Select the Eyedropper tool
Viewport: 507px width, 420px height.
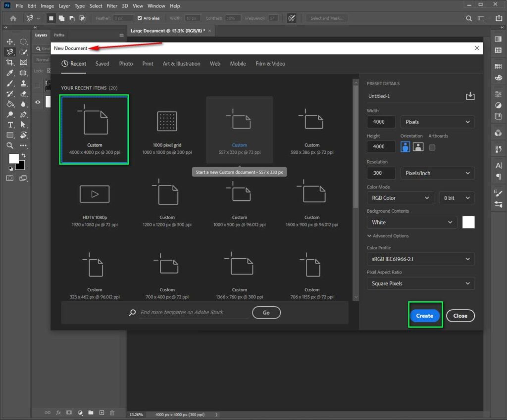(10, 73)
